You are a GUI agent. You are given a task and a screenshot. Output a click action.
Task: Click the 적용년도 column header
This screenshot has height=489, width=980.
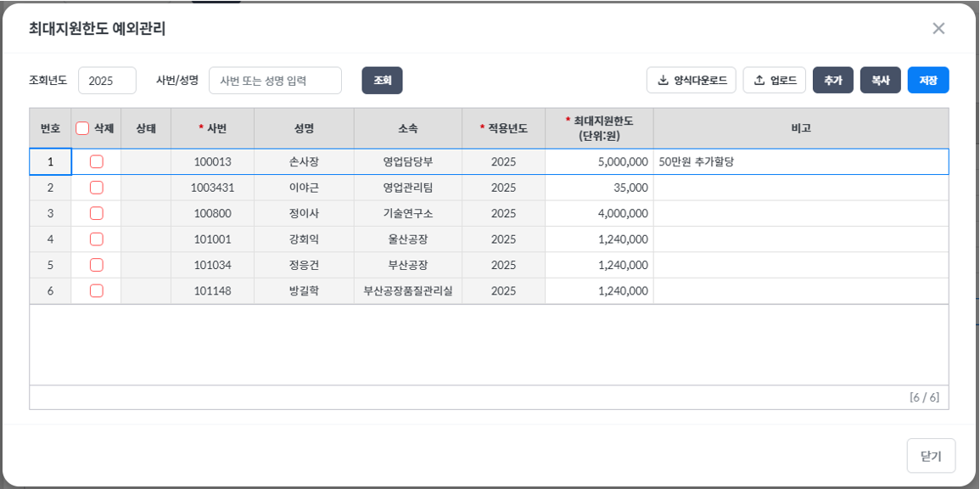tap(504, 128)
